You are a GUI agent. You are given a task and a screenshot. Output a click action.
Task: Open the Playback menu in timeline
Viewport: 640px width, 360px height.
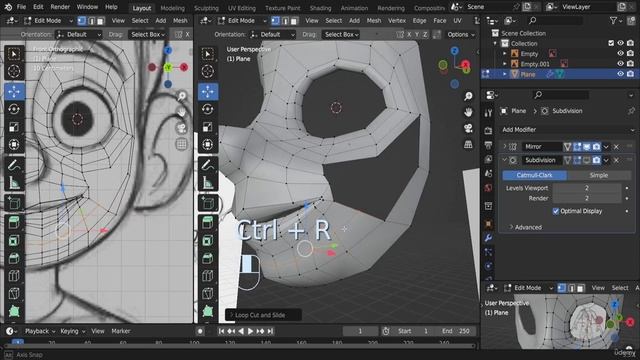pyautogui.click(x=39, y=331)
